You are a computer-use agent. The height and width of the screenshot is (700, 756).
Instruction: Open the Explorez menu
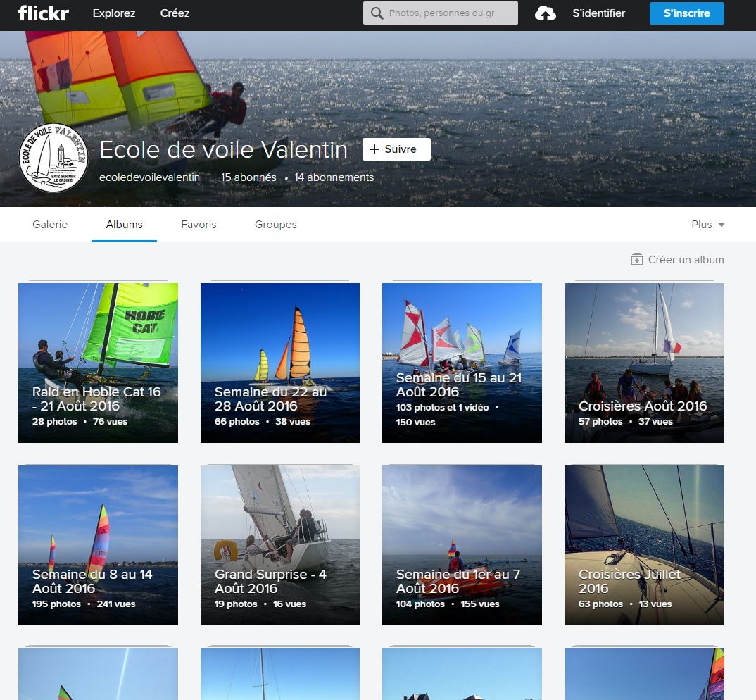(x=114, y=13)
